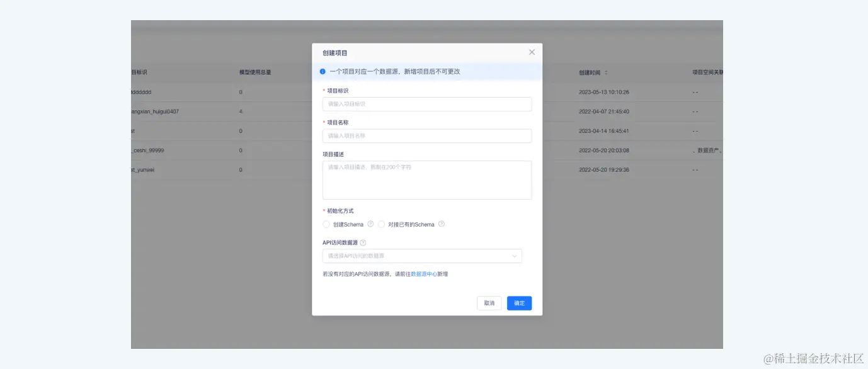Image resolution: width=868 pixels, height=369 pixels.
Task: Select the 创建Schema radio option
Action: [x=326, y=224]
